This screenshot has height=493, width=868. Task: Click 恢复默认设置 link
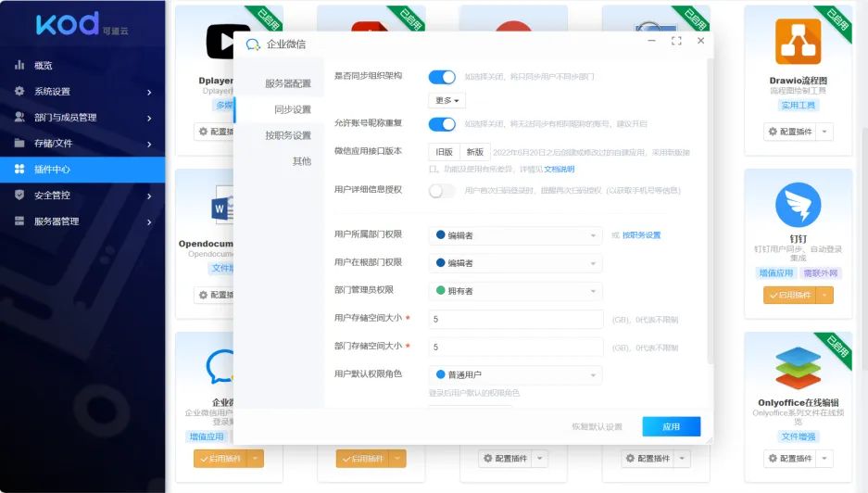click(597, 427)
